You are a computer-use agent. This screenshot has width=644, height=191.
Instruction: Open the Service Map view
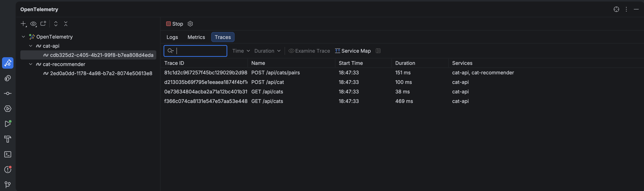click(x=353, y=51)
